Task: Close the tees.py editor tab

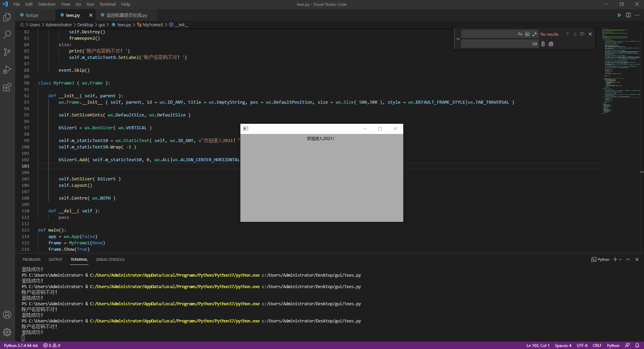Action: [x=91, y=15]
